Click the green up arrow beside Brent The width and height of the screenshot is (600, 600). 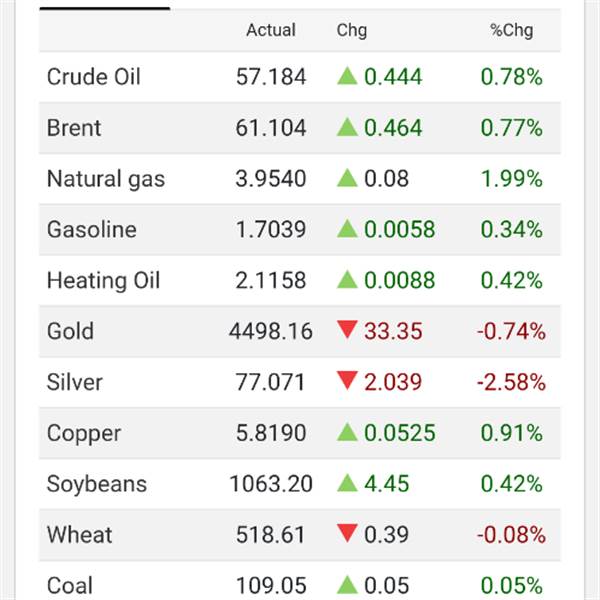347,127
